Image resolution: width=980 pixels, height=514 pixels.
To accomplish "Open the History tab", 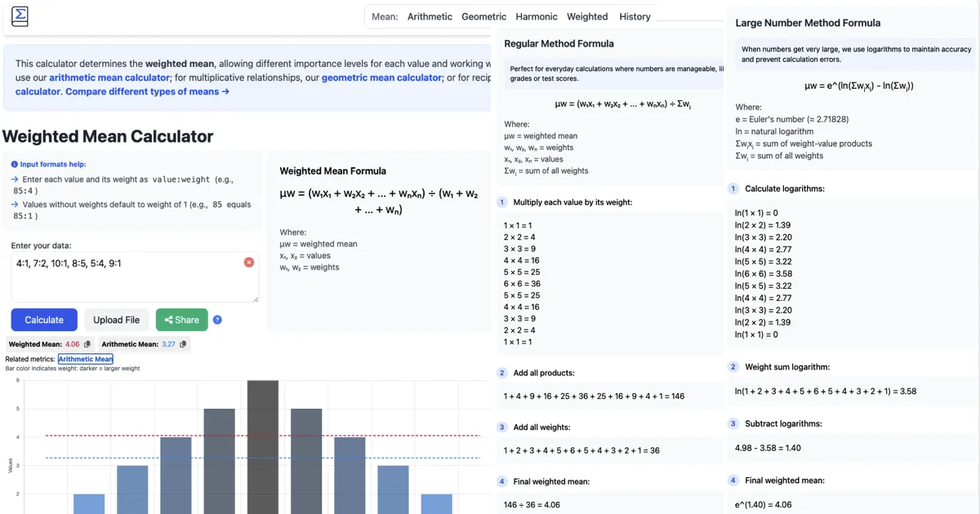I will 635,16.
